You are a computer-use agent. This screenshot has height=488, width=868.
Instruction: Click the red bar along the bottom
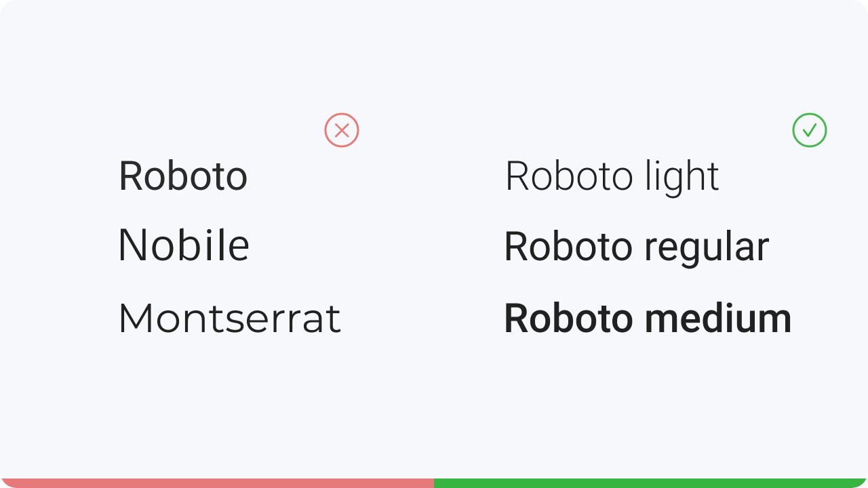click(217, 483)
